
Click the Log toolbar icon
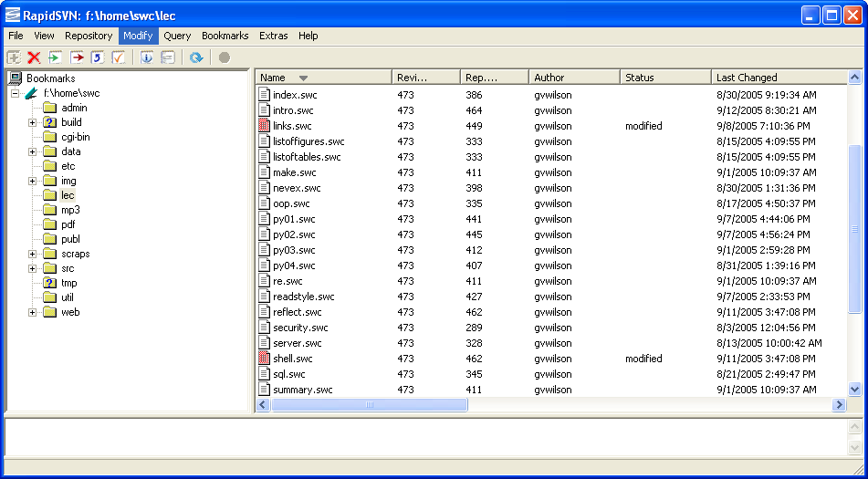click(x=167, y=57)
